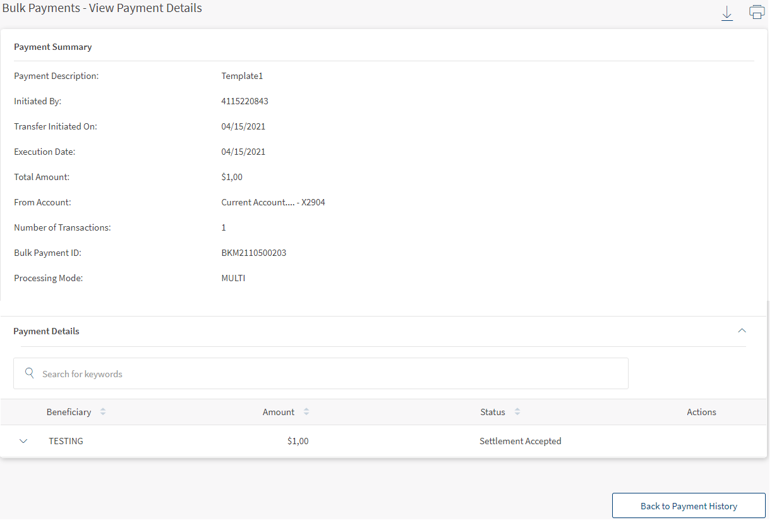Click the Payment Details section title
Viewport: 772px width, 532px height.
tap(47, 331)
